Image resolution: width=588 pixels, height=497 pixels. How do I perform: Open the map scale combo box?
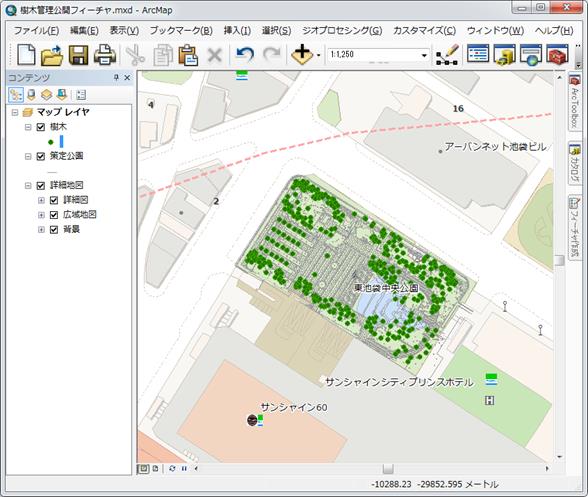click(x=378, y=55)
